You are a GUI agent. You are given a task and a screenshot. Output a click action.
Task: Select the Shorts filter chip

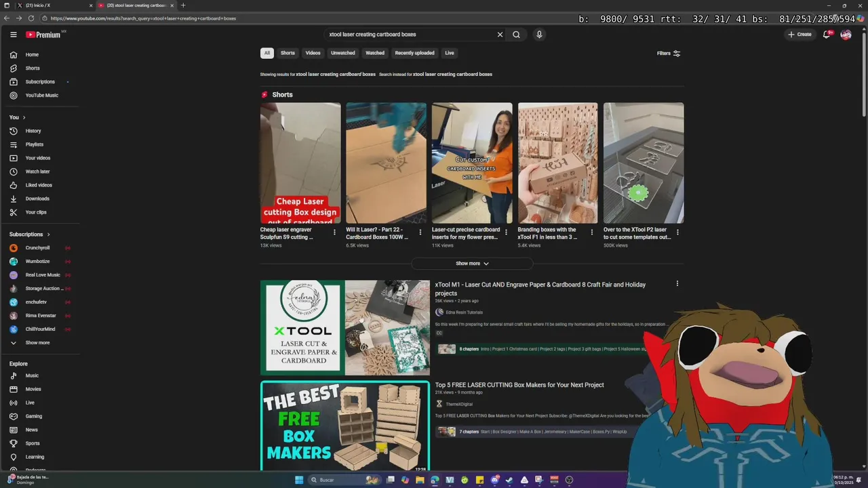(288, 53)
